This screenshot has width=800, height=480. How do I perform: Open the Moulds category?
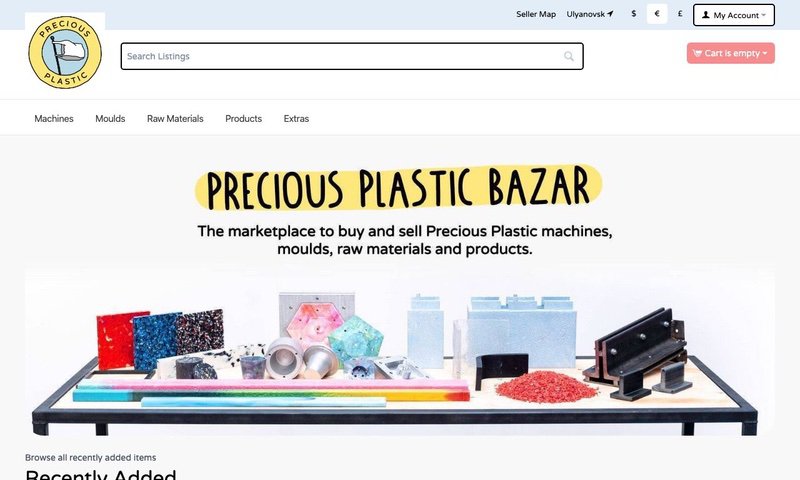pyautogui.click(x=110, y=118)
